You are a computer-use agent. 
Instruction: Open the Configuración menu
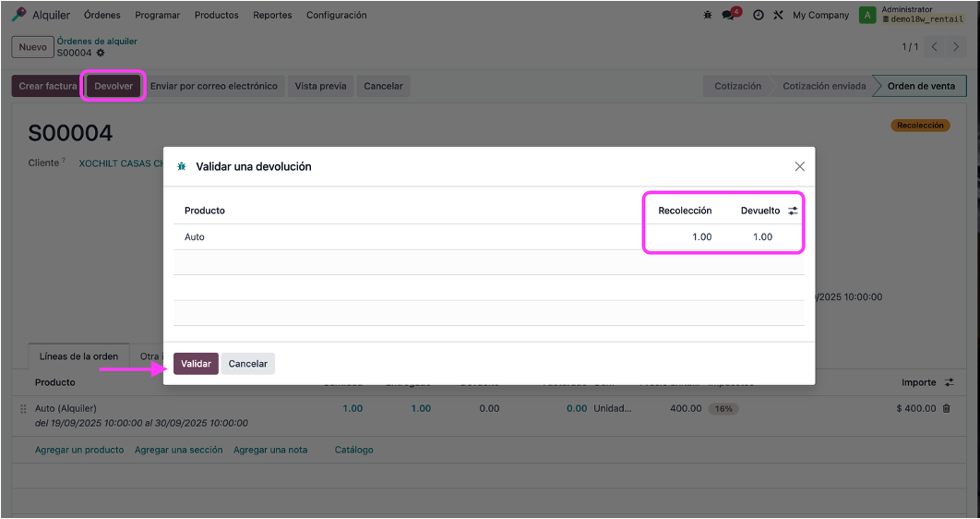[336, 15]
